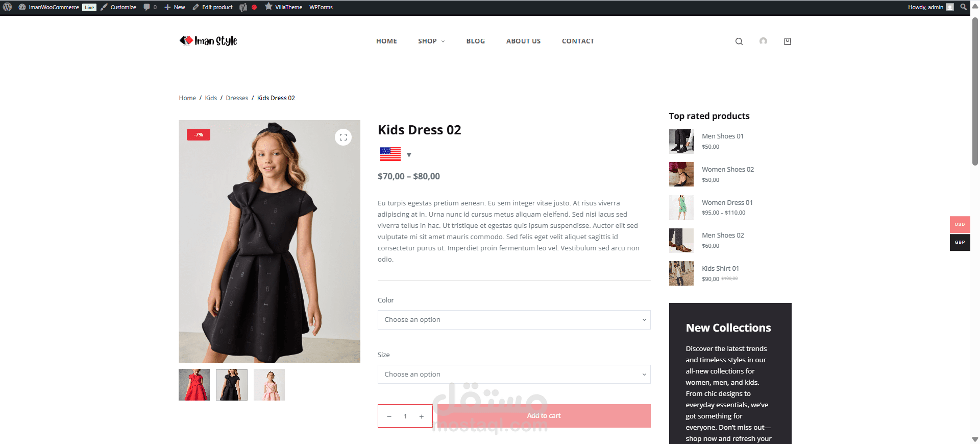Viewport: 980px width, 444px height.
Task: Open the account user icon in header
Action: [x=763, y=41]
